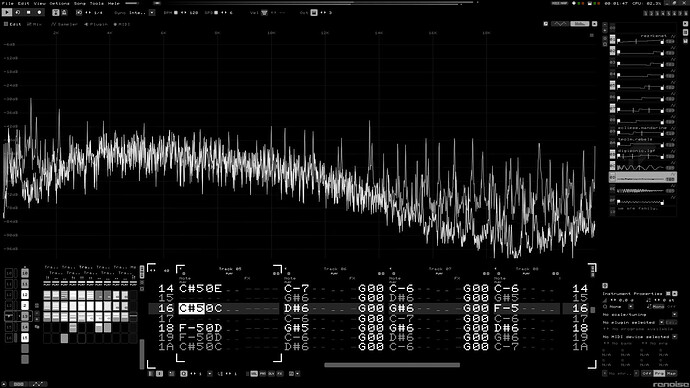Open dropdown right of FX column button
Viewport: 690px width, 388px height.
(297, 373)
